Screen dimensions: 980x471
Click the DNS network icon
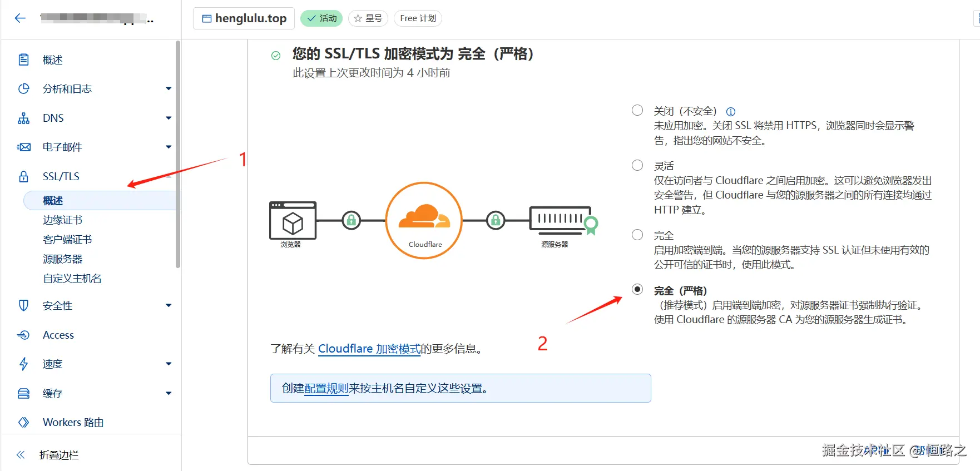23,118
